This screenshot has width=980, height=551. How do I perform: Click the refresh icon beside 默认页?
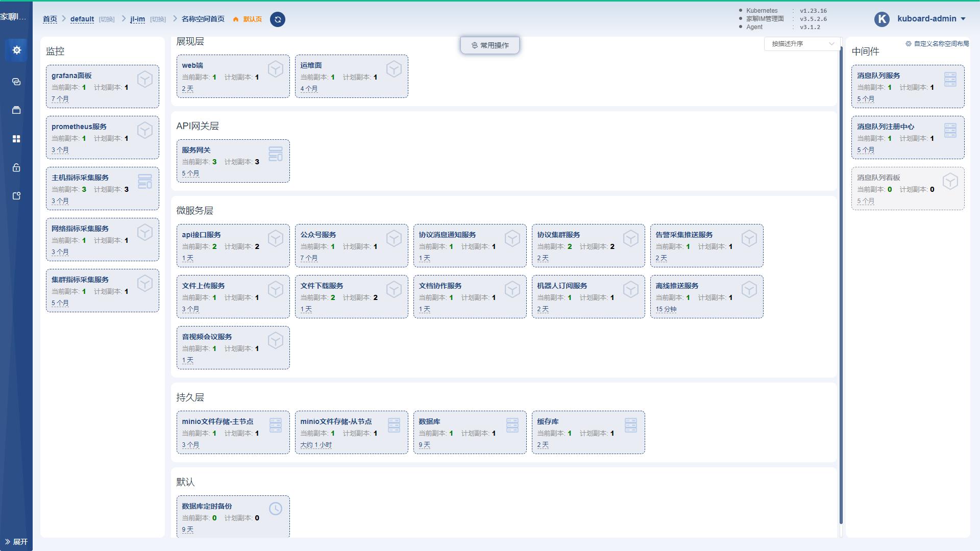click(x=278, y=19)
